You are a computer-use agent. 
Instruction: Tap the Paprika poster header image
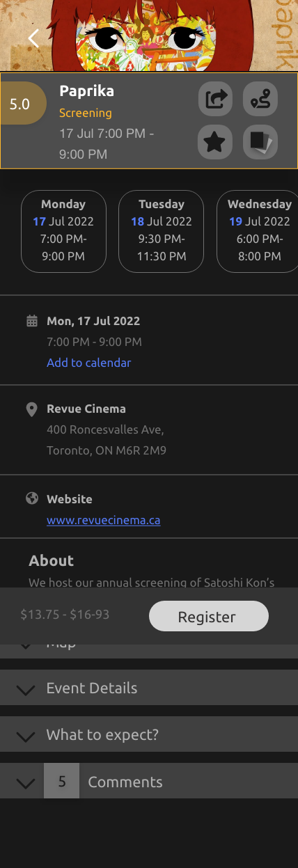[149, 35]
